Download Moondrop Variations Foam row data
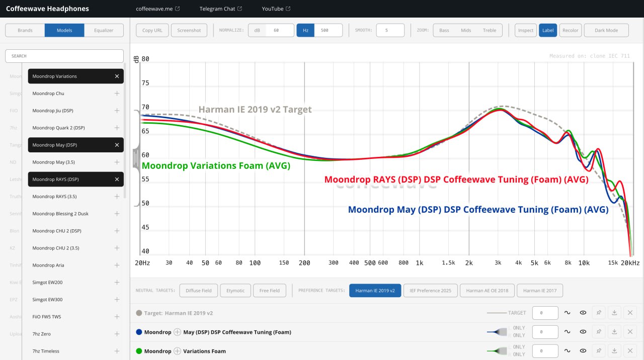644x360 pixels. [x=614, y=351]
